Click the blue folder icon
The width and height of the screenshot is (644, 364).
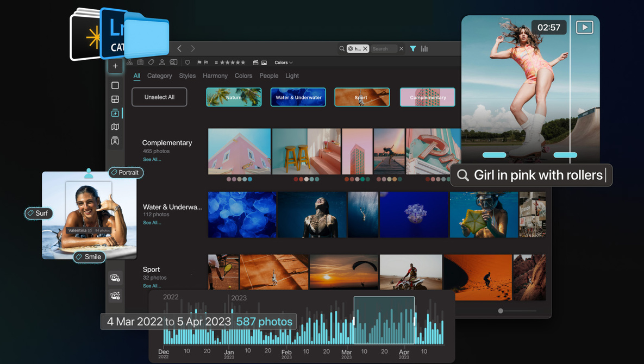point(147,36)
